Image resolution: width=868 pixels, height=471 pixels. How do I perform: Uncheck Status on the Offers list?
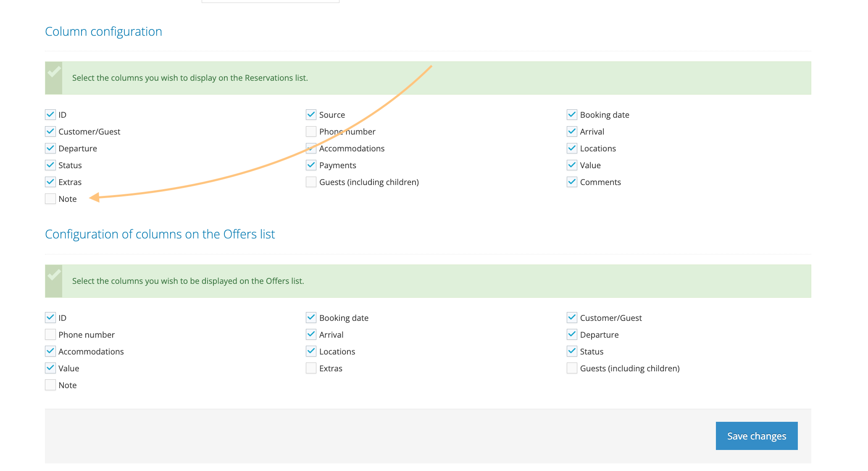coord(572,352)
